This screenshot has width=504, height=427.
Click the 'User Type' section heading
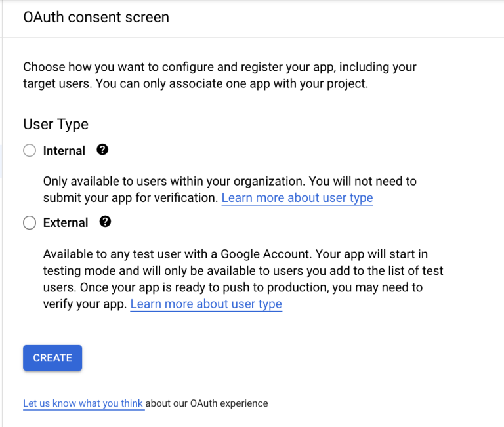[56, 124]
